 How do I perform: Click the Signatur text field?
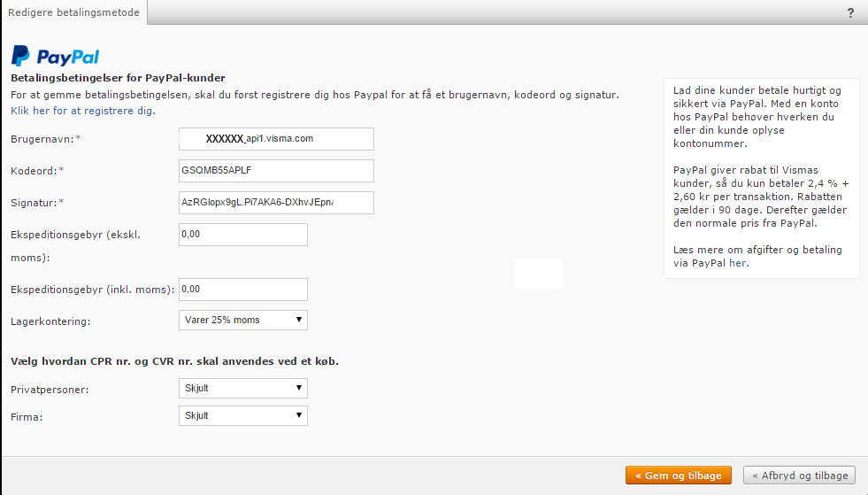pos(276,203)
